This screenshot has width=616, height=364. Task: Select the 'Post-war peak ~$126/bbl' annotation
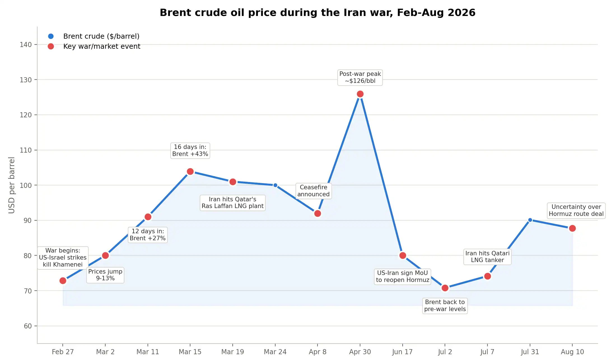(360, 77)
